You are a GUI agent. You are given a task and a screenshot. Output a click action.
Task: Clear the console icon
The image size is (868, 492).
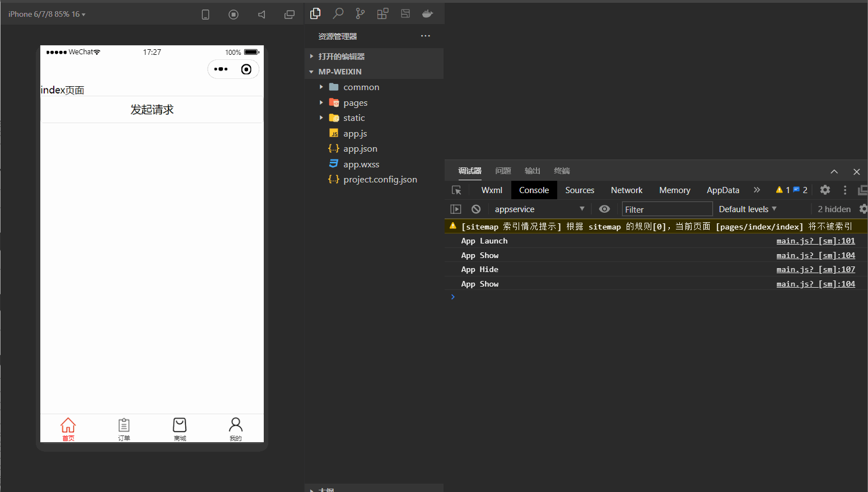pyautogui.click(x=476, y=209)
